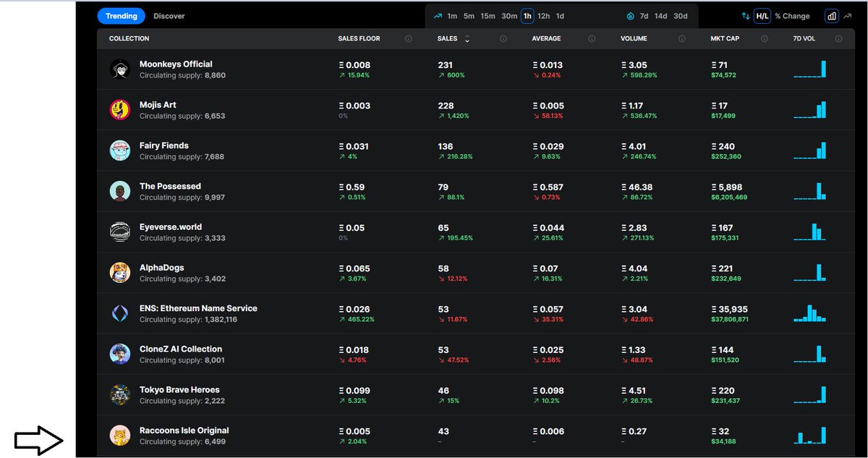Click The Possessed market cap $6,205,469
The height and width of the screenshot is (458, 868).
pyautogui.click(x=729, y=197)
